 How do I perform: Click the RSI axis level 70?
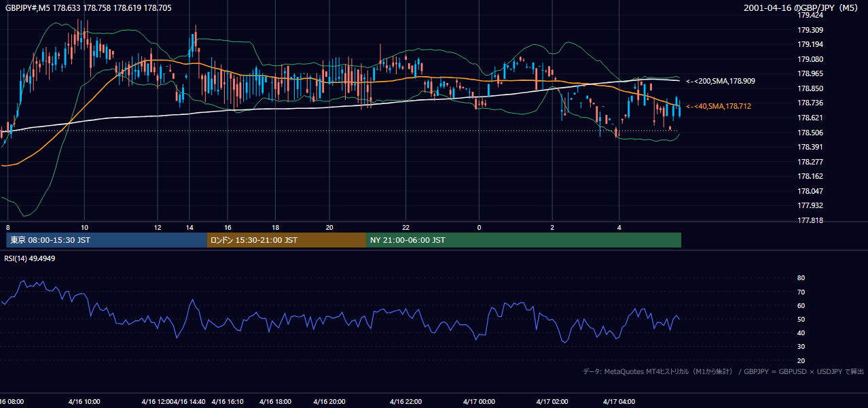click(x=801, y=292)
